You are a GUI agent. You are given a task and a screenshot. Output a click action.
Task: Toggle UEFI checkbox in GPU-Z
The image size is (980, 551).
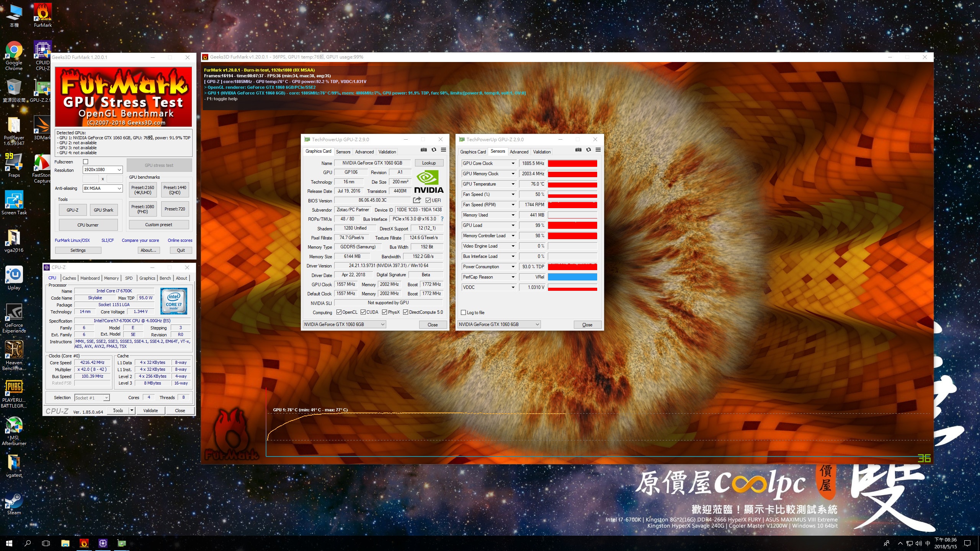point(428,200)
